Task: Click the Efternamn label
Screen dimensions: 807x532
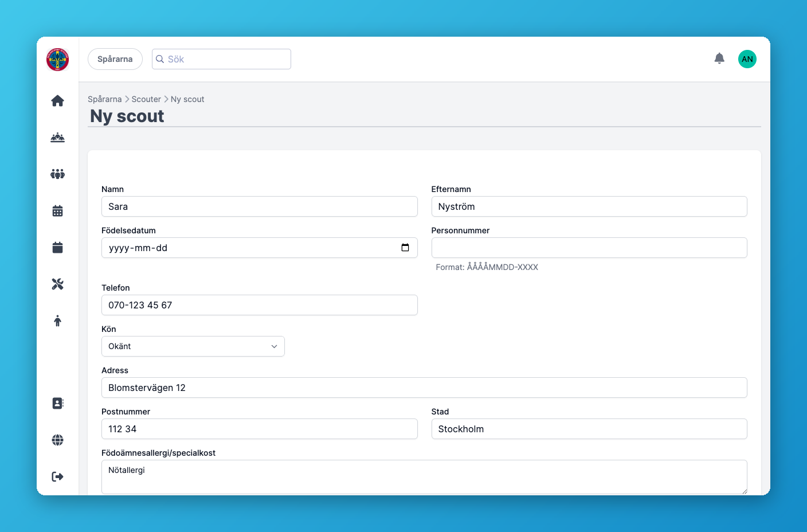Action: pyautogui.click(x=451, y=189)
